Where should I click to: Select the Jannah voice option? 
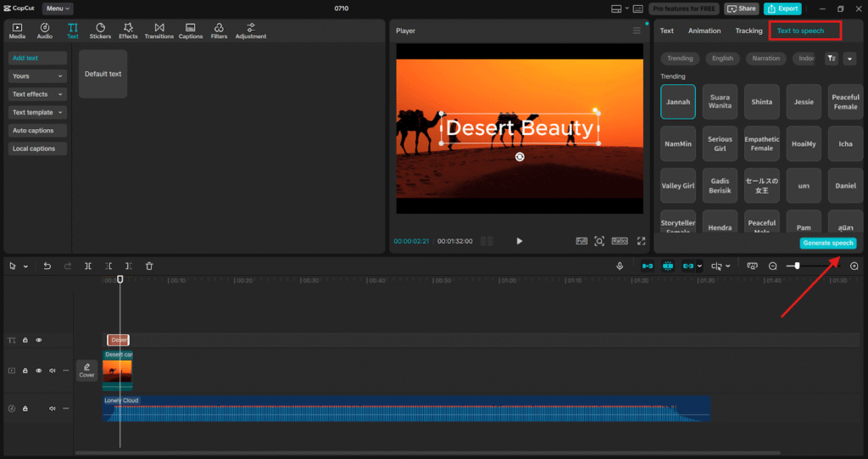pyautogui.click(x=678, y=102)
